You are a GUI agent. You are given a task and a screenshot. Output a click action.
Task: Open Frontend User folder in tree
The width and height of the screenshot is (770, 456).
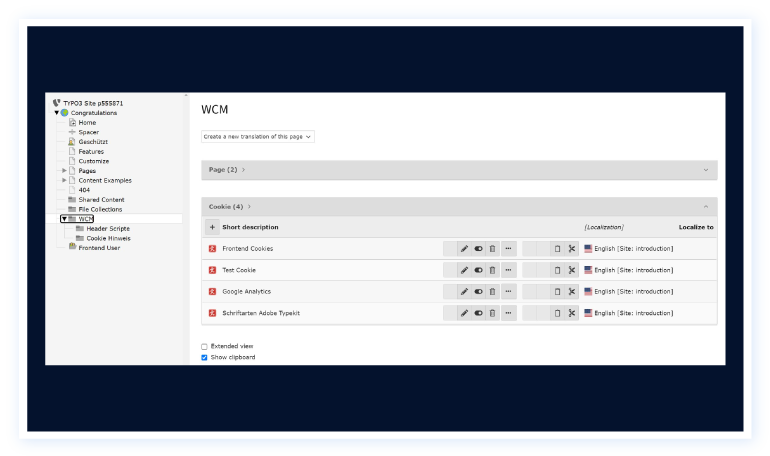tap(99, 248)
